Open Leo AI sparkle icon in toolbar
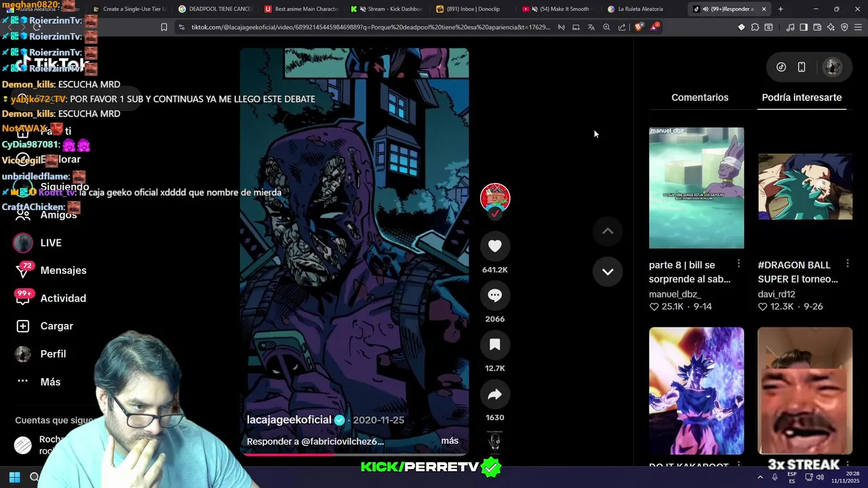868x488 pixels. 831,27
